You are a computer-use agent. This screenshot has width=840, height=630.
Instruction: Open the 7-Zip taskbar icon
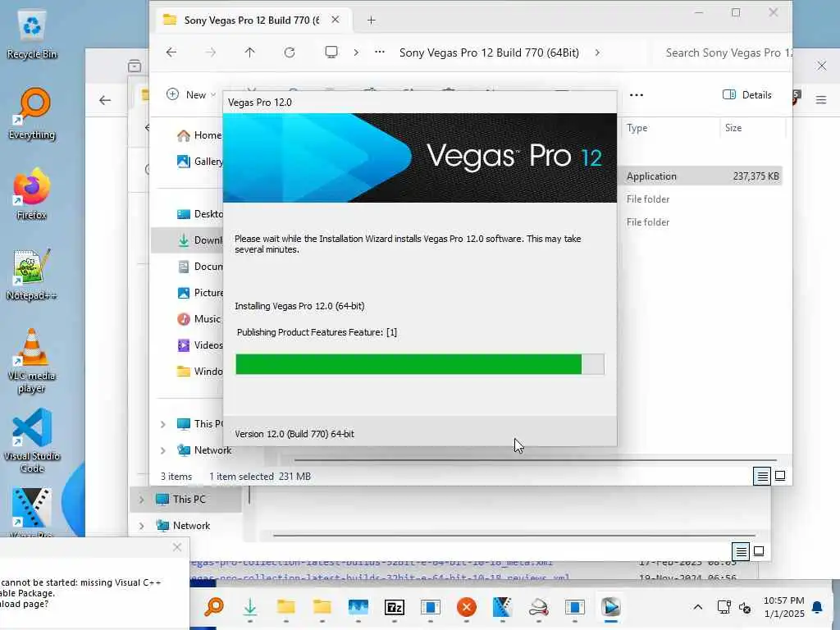tap(395, 608)
